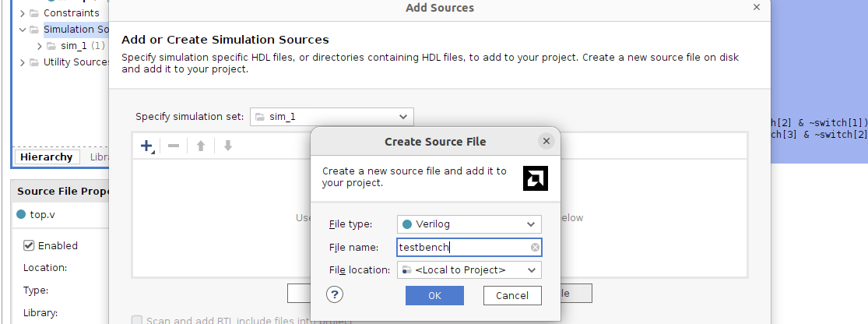This screenshot has width=868, height=324.
Task: Click the remove file minus icon
Action: pos(174,146)
